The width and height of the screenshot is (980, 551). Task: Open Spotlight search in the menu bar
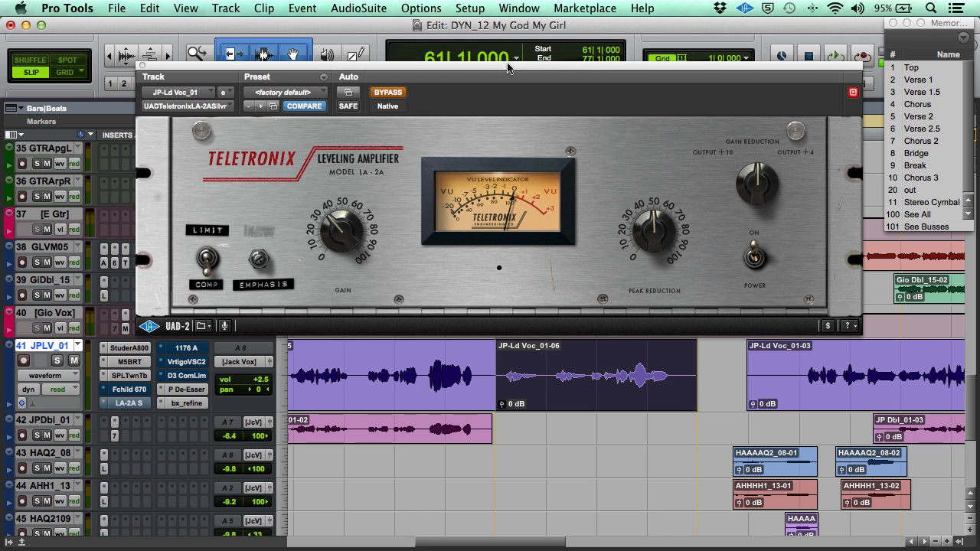click(931, 8)
